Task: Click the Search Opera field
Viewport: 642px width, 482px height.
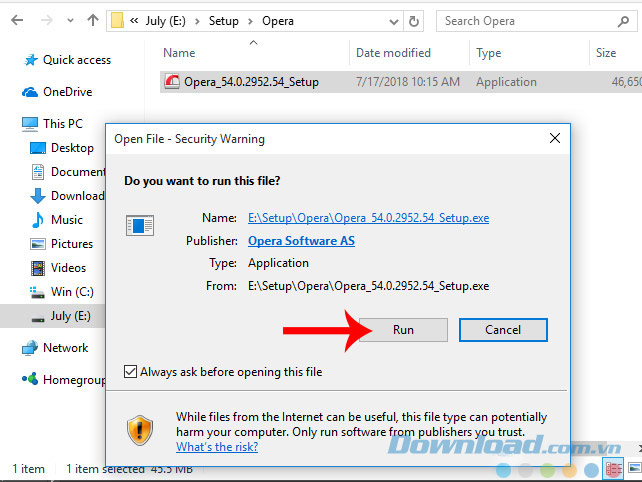Action: tap(536, 21)
